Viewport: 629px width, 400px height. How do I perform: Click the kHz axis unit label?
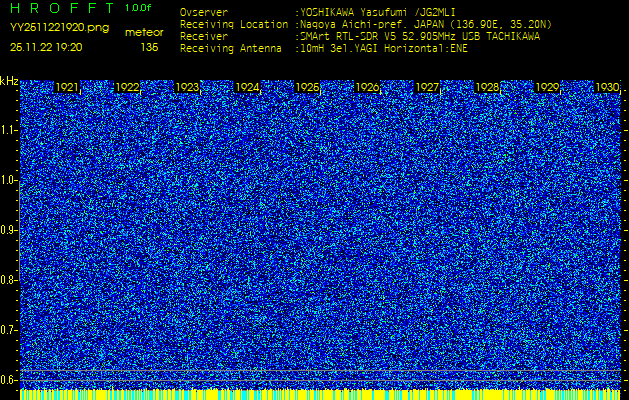[x=9, y=81]
